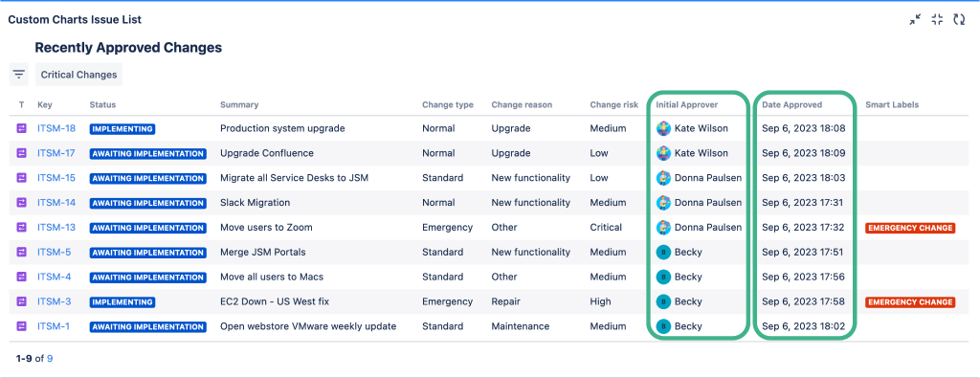The width and height of the screenshot is (980, 378).
Task: Select the Critical Changes filter chip
Action: coord(78,75)
